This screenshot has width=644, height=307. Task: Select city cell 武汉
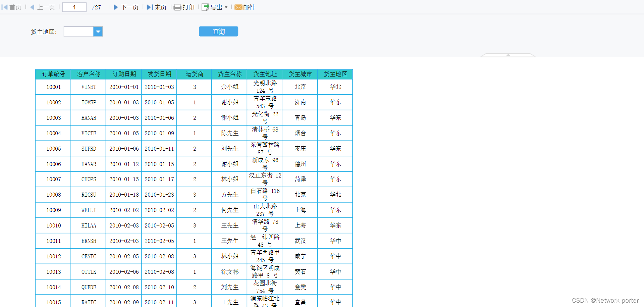[300, 241]
